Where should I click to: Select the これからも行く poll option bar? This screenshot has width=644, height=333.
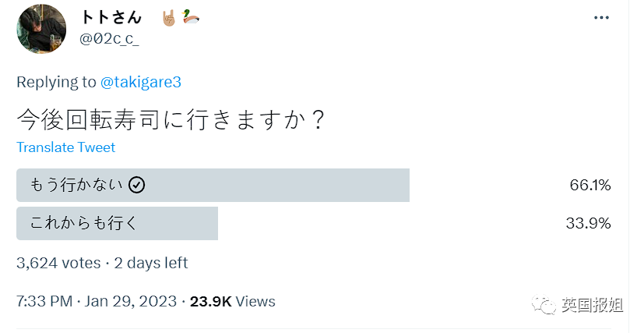pyautogui.click(x=117, y=223)
